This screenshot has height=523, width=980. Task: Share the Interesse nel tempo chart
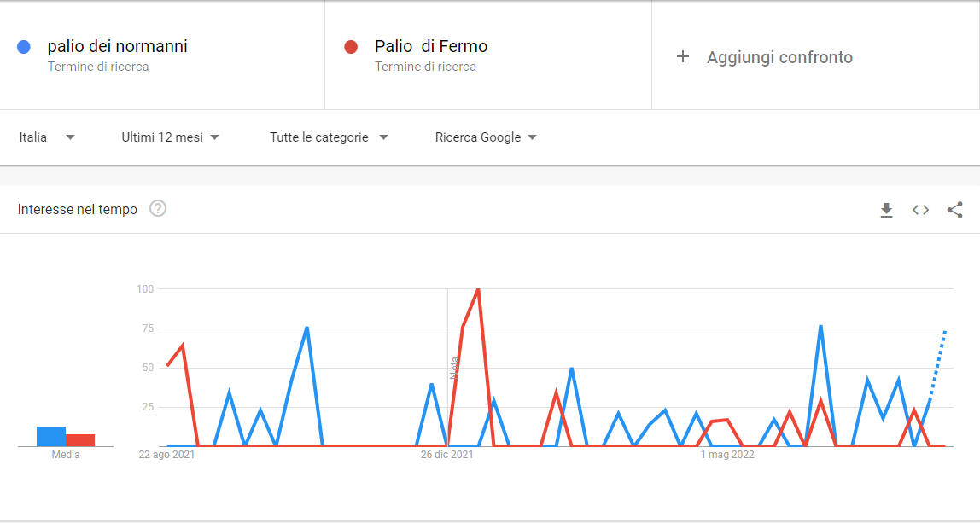click(x=954, y=210)
